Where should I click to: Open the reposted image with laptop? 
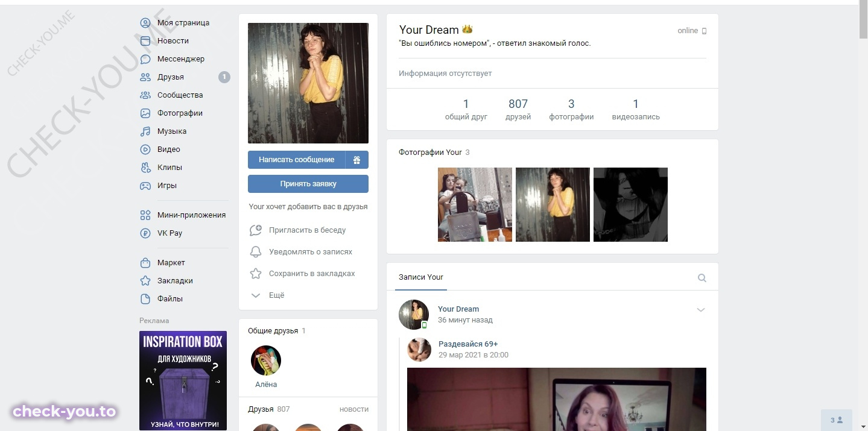coord(557,399)
